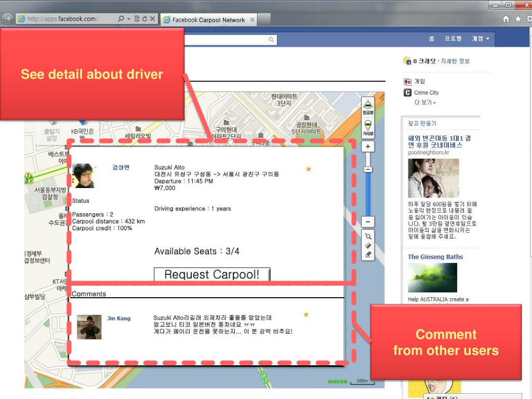
Task: Switch map to aerial view (항공뷰)
Action: pos(368,107)
